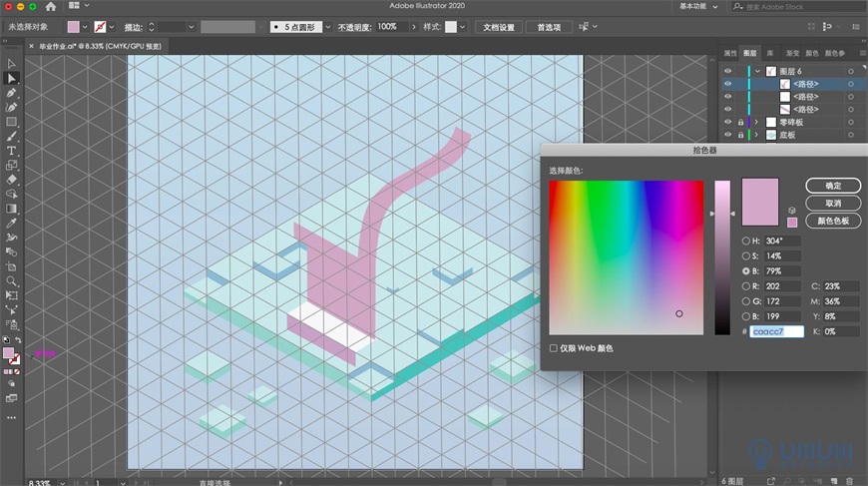Collapse the 图层 6 layer
Screen dimensions: 868x486
[757, 71]
